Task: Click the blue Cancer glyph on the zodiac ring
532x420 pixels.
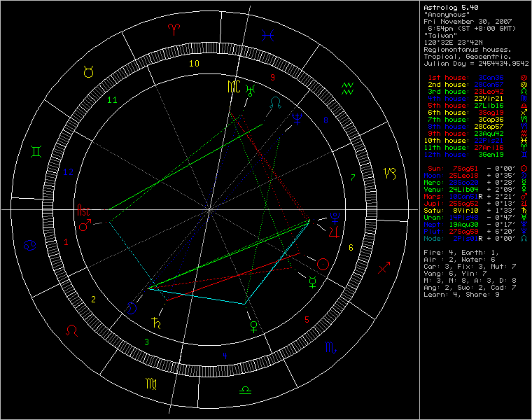Action: pyautogui.click(x=29, y=245)
